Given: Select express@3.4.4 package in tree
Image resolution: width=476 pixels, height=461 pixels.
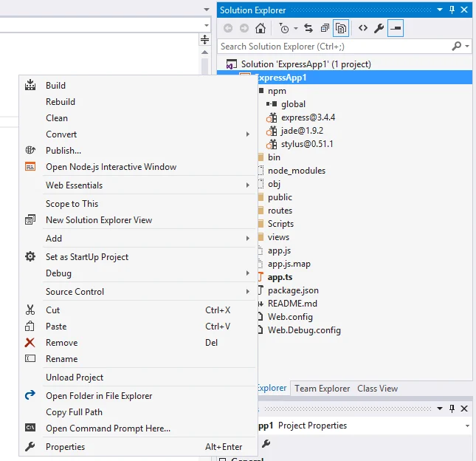Looking at the screenshot, I should (308, 117).
